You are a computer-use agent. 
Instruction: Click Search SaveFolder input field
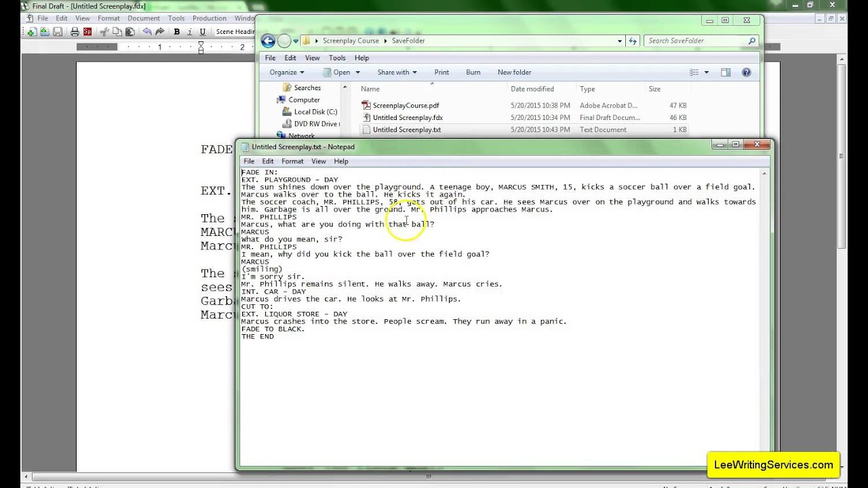(x=694, y=41)
